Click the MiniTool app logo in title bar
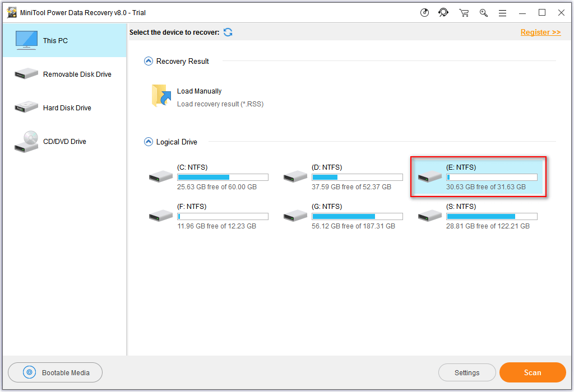This screenshot has width=574, height=392. (12, 12)
